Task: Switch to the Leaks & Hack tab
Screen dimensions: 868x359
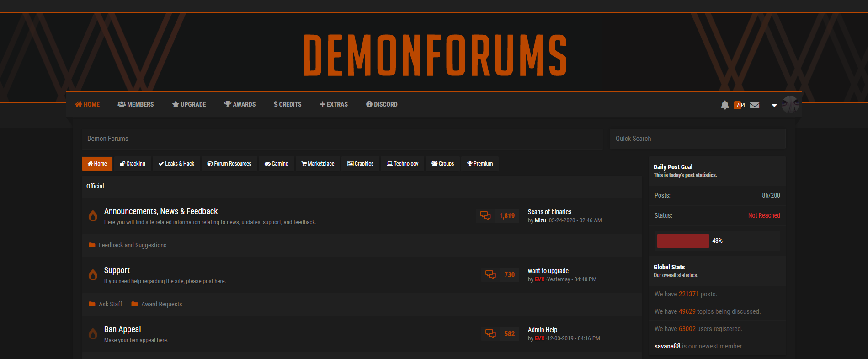Action: pyautogui.click(x=176, y=164)
